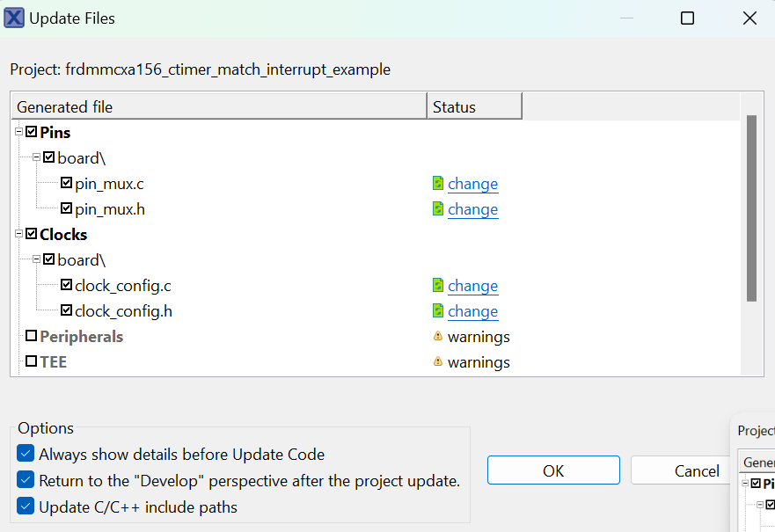Viewport: 775px width, 532px height.
Task: Click the MCUXpresso app icon in title bar
Action: [x=14, y=18]
